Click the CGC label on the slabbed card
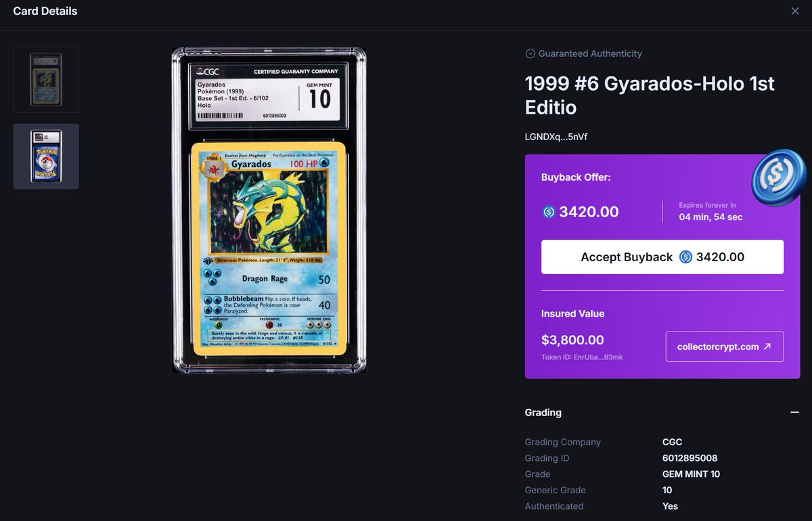 click(x=210, y=71)
